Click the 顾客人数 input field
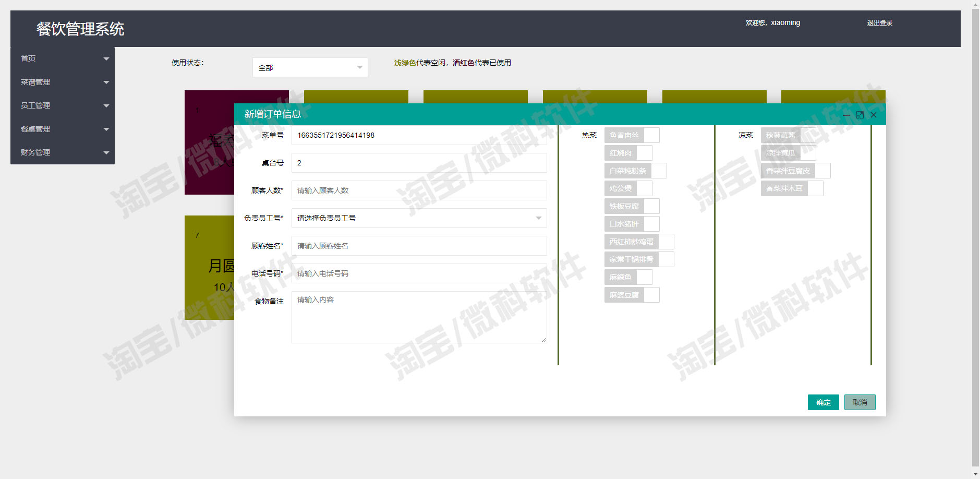 (419, 190)
